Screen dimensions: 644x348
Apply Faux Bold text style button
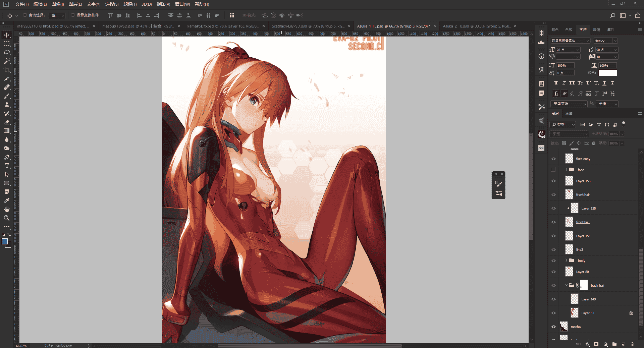pos(556,83)
